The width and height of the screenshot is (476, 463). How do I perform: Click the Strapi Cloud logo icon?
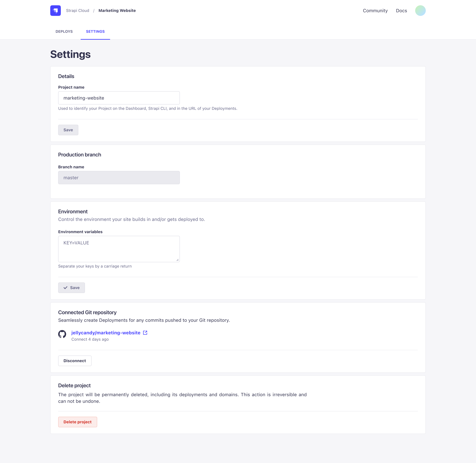tap(55, 10)
